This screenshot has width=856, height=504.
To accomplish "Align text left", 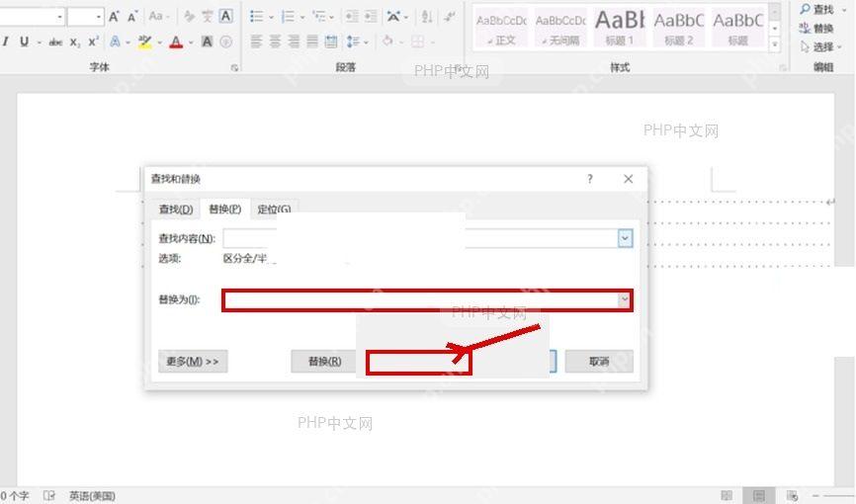I will point(257,42).
